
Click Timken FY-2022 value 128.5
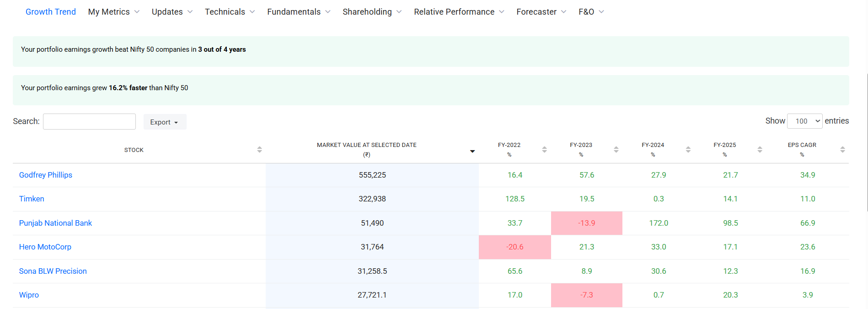[x=515, y=199]
